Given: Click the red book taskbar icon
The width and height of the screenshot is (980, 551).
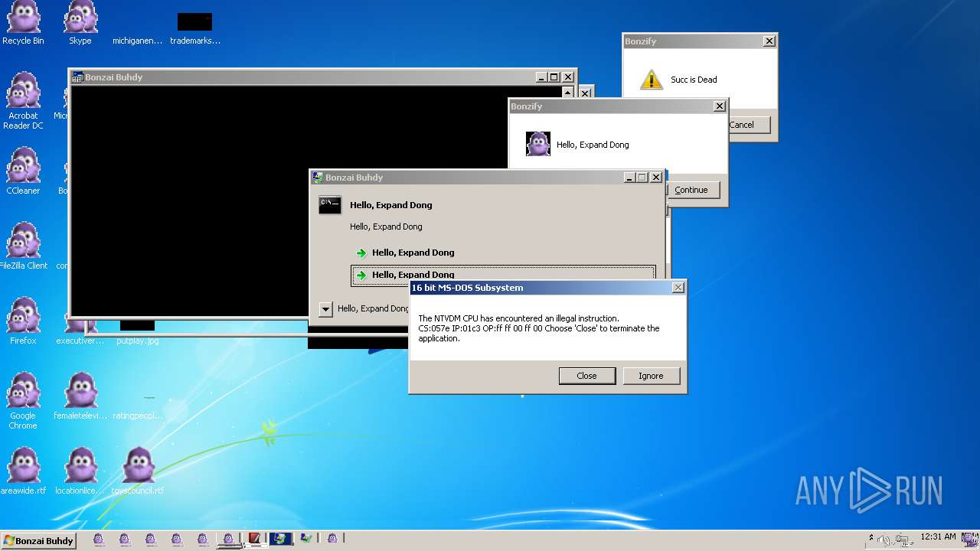Looking at the screenshot, I should [x=254, y=540].
